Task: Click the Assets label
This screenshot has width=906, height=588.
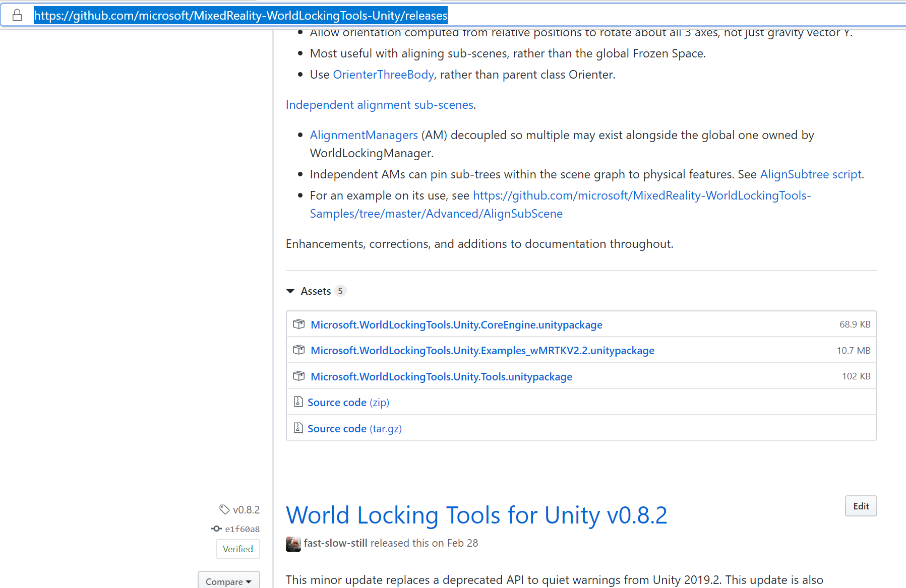Action: click(316, 291)
